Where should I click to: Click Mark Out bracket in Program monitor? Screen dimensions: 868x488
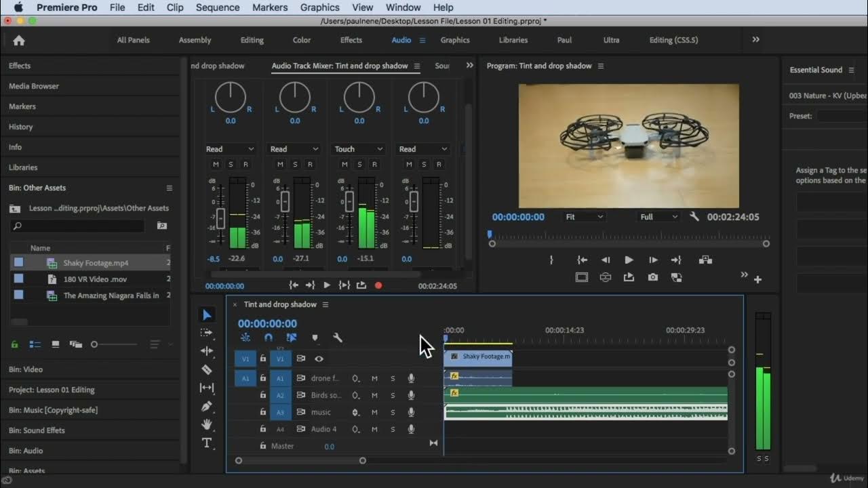coord(551,260)
